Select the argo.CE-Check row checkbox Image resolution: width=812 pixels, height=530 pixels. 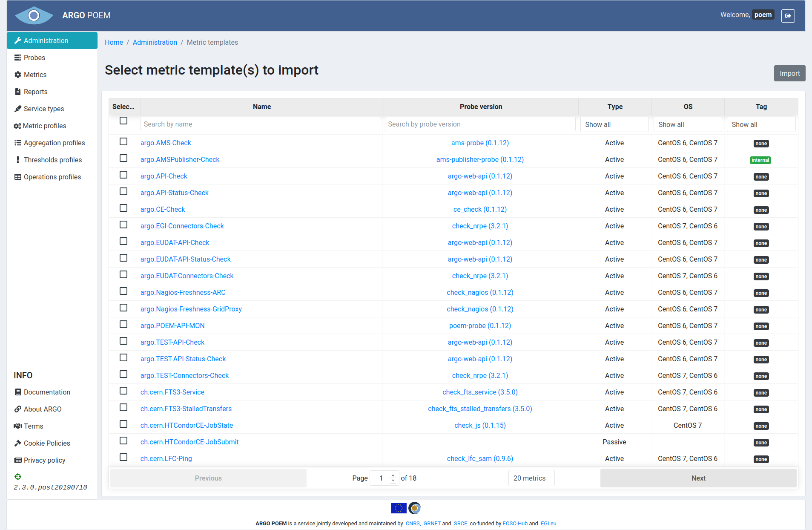[x=123, y=208]
